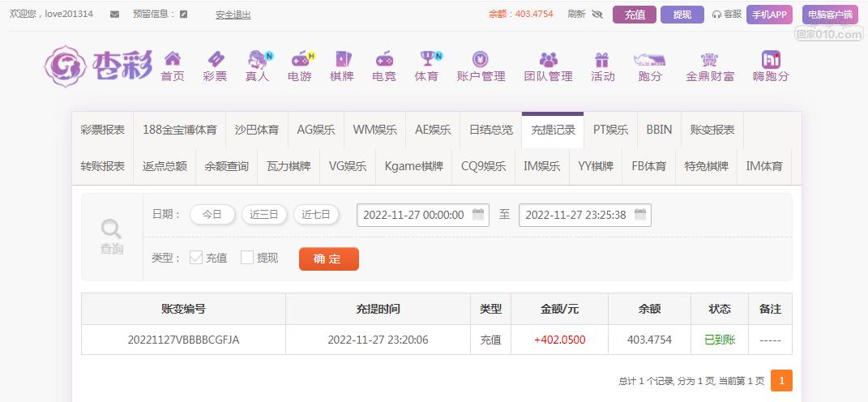Go to page 1 in pagination
The height and width of the screenshot is (402, 868).
(x=781, y=381)
